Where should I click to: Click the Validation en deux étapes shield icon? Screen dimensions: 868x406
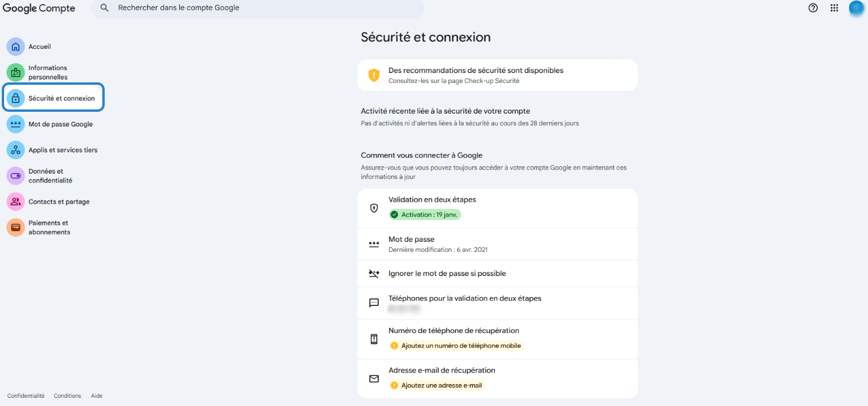pos(374,208)
